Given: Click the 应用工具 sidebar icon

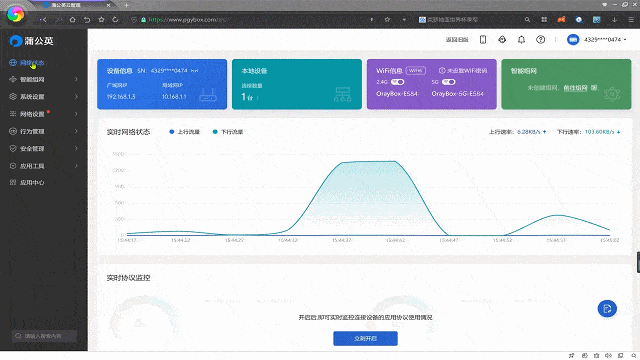Looking at the screenshot, I should tap(13, 166).
